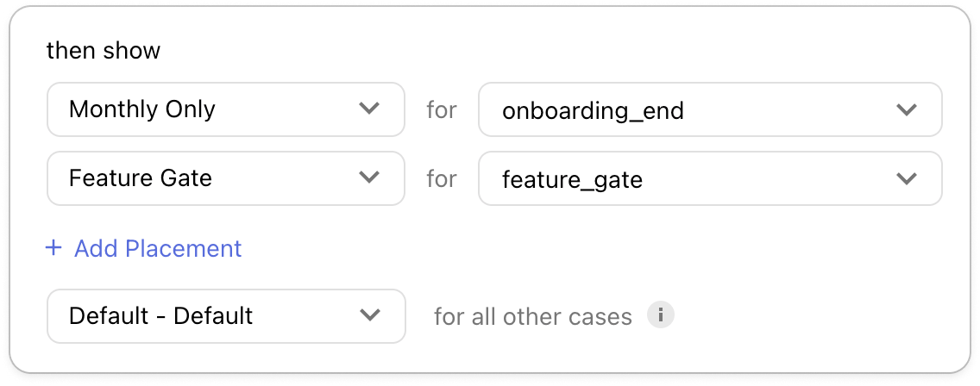Viewport: 980px width, 386px height.
Task: Click the chevron arrow in Default - Default field
Action: click(x=369, y=315)
